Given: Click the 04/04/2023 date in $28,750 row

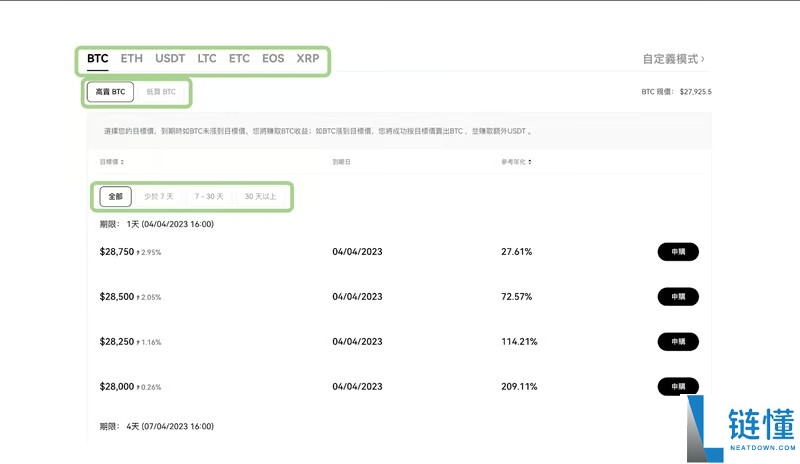Looking at the screenshot, I should pos(357,252).
